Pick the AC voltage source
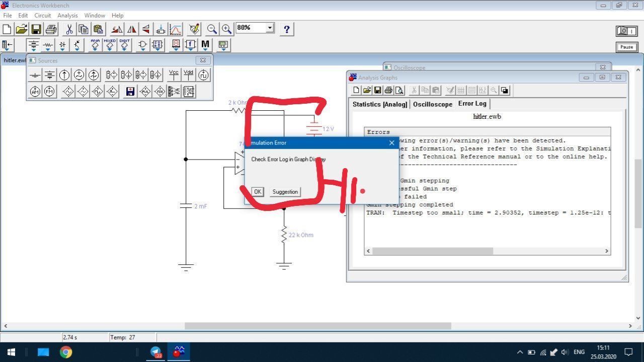 [x=79, y=75]
